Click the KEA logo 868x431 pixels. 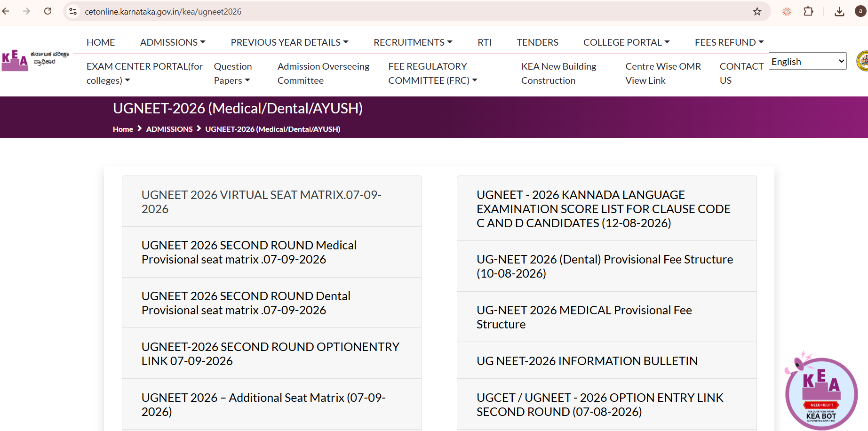coord(36,60)
